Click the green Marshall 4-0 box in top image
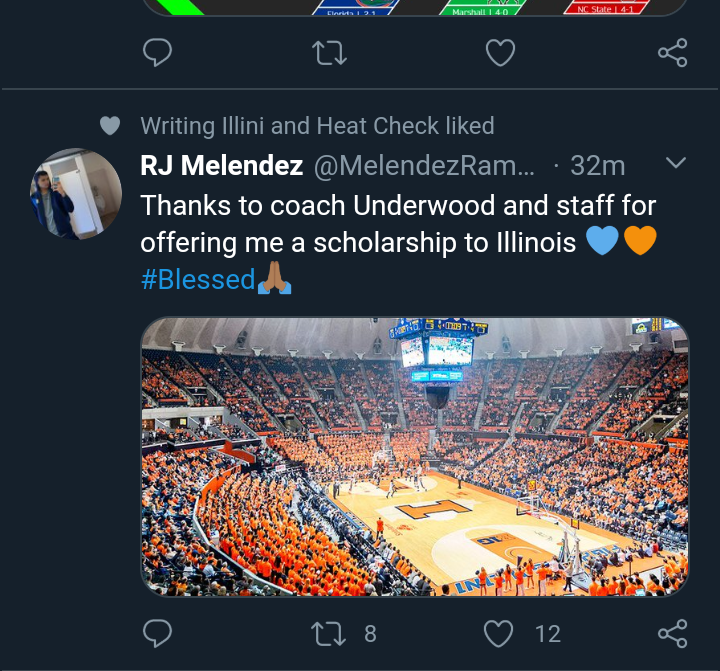Image resolution: width=720 pixels, height=671 pixels. [481, 8]
